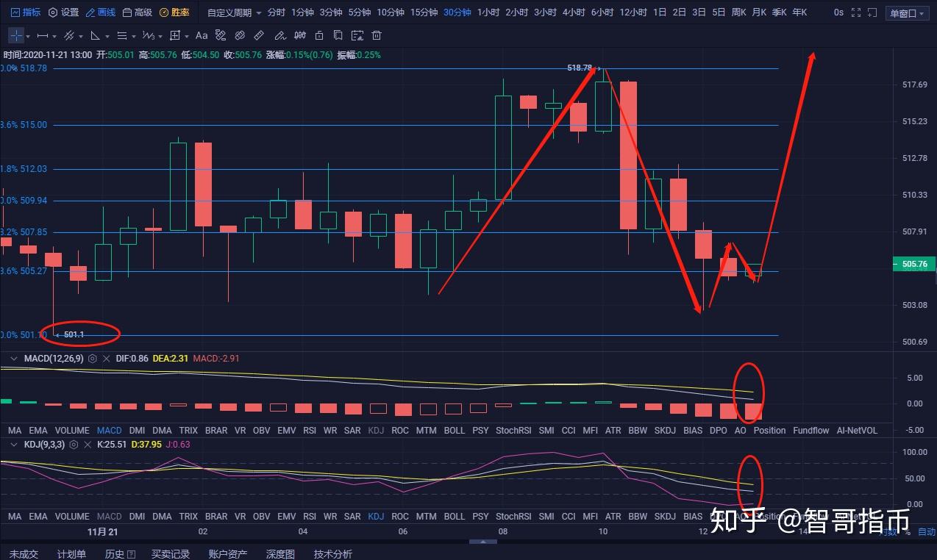Switch to the 周K timeframe
Viewport: 937px width, 560px height.
coord(739,12)
